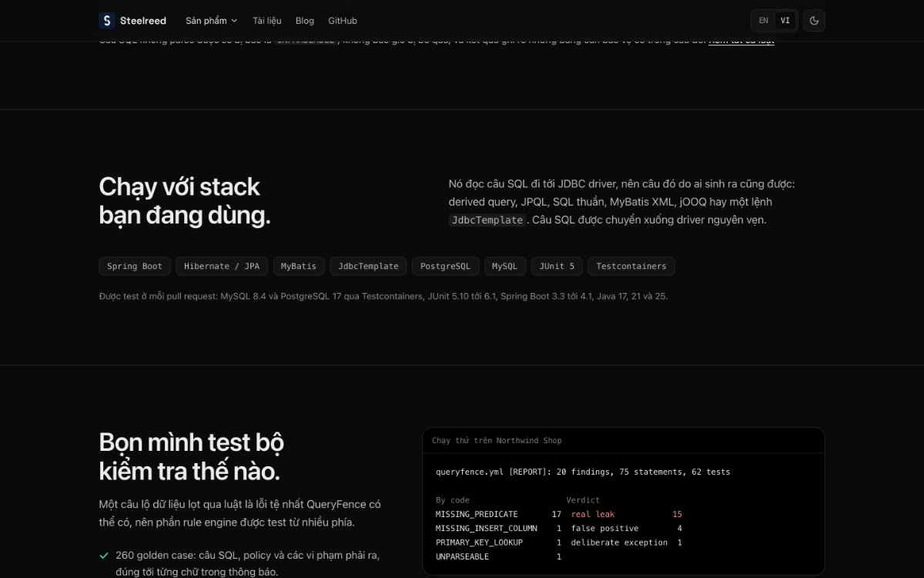924x578 pixels.
Task: Go to the Blog page
Action: click(x=305, y=21)
